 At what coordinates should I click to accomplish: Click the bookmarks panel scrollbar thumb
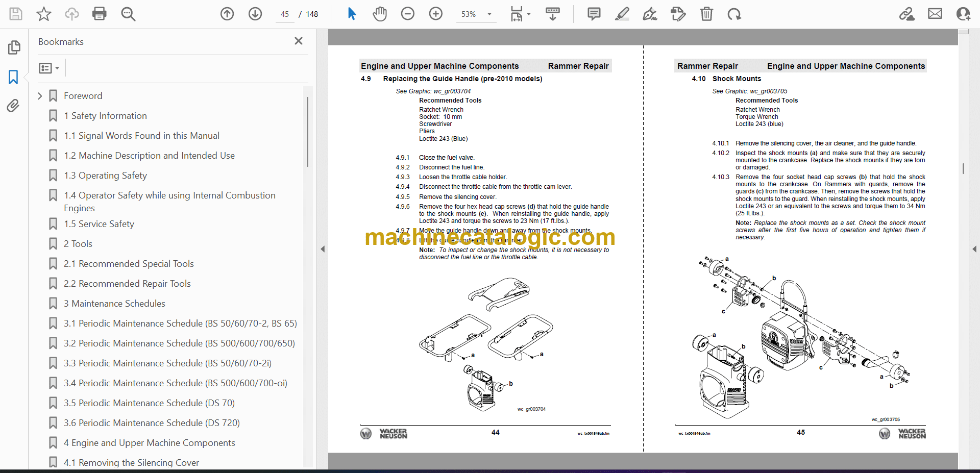pos(307,132)
